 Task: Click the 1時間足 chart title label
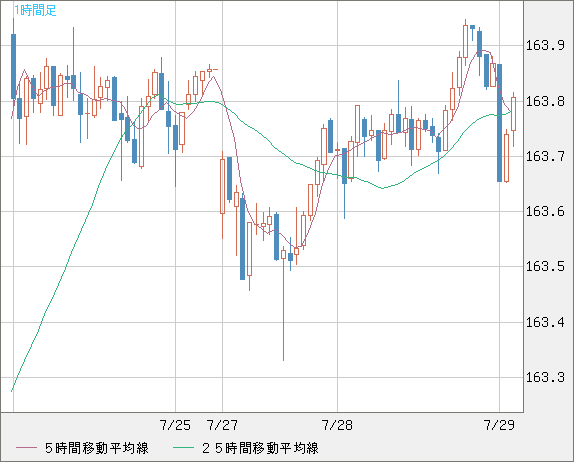coord(35,10)
